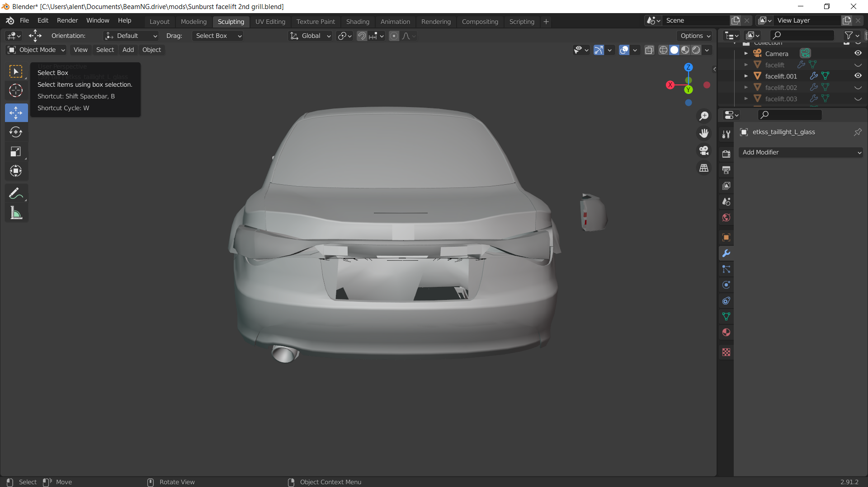Open Scene properties tab
Image resolution: width=868 pixels, height=487 pixels.
tap(726, 201)
